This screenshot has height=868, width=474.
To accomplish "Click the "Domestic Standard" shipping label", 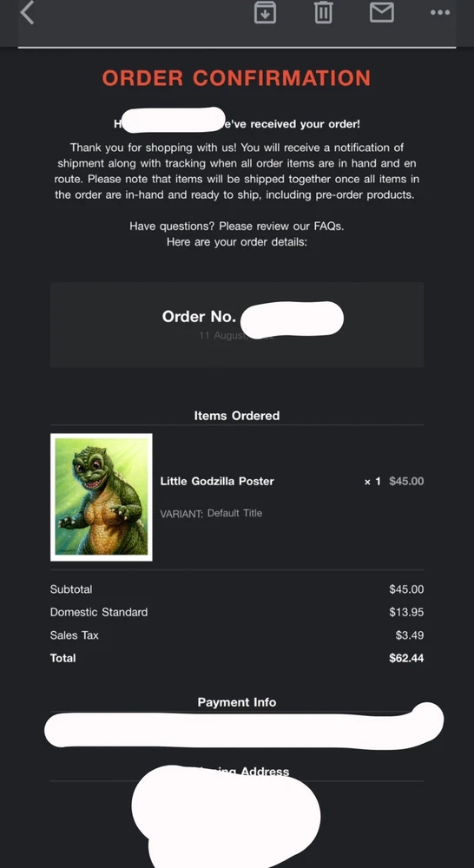I will [99, 612].
